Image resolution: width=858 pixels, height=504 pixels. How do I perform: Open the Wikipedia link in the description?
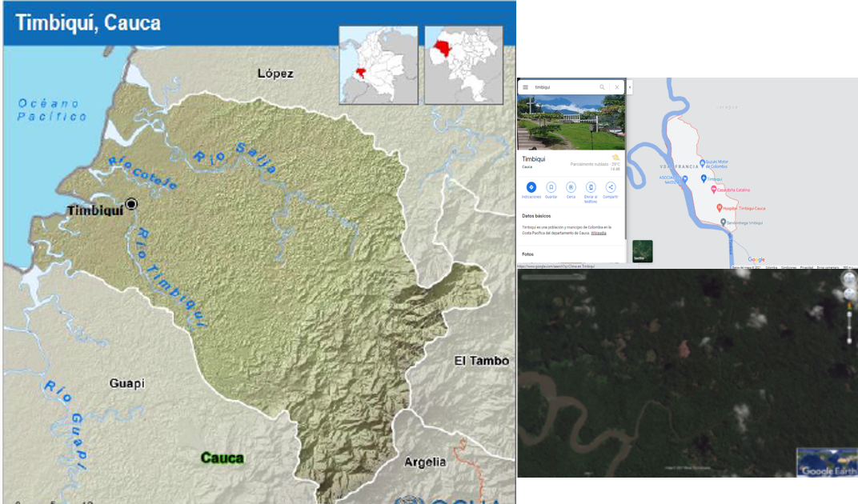pos(599,234)
